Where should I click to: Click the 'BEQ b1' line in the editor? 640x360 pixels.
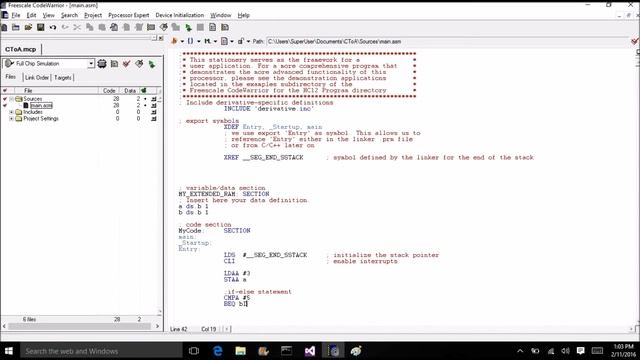[236, 304]
